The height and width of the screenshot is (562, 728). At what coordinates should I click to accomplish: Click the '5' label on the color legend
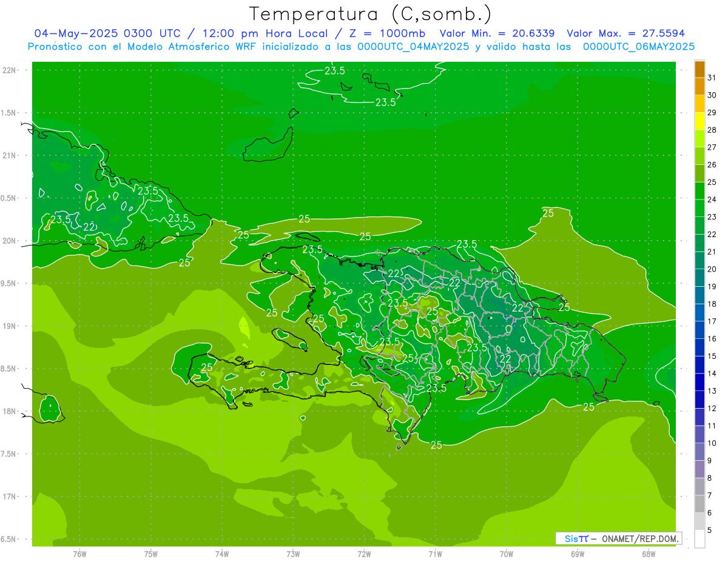[710, 530]
